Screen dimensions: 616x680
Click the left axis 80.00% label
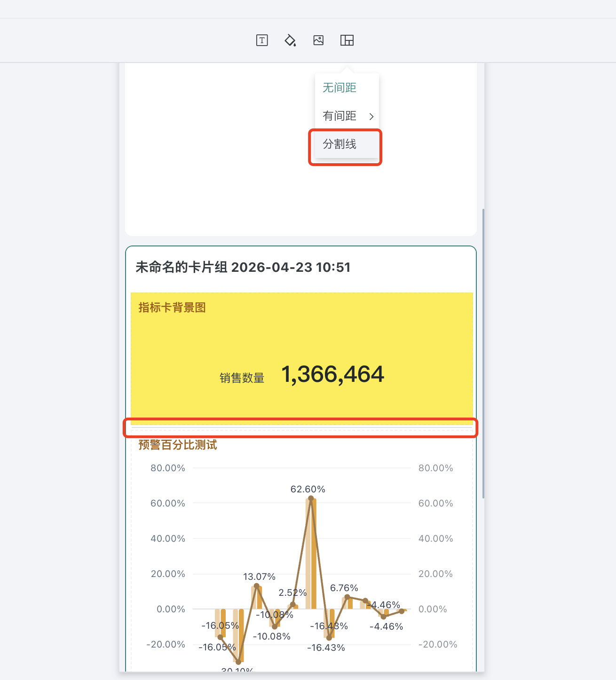[x=168, y=468]
